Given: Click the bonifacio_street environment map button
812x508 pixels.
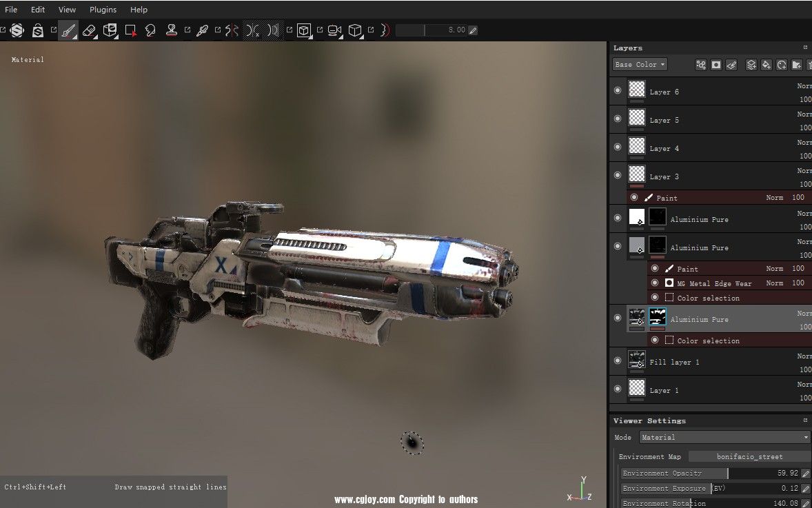Looking at the screenshot, I should [749, 456].
